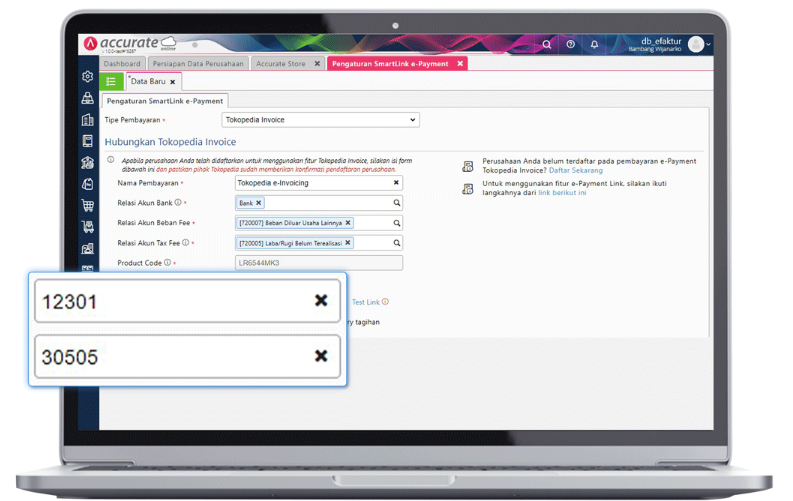Search in Relasi Akun Bank field
793x501 pixels.
pyautogui.click(x=397, y=203)
